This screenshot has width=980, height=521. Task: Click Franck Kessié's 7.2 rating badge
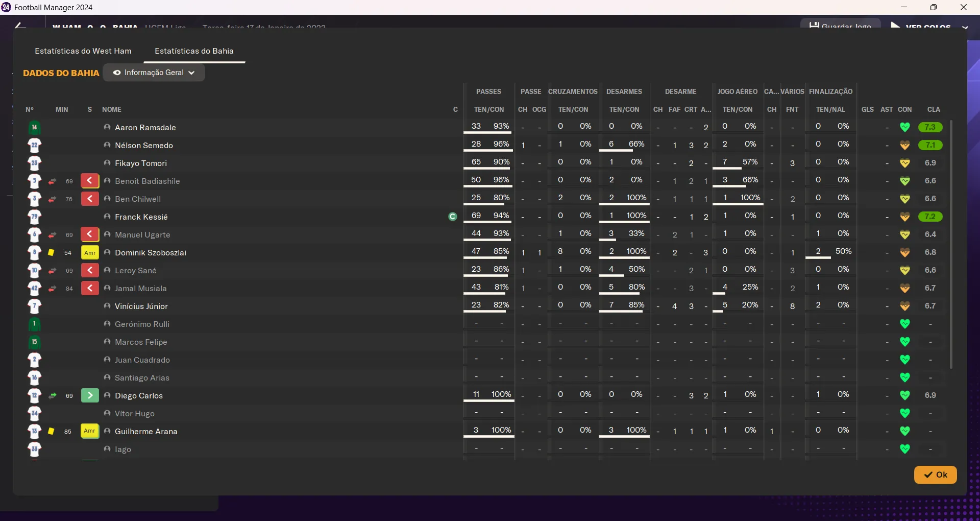click(930, 217)
